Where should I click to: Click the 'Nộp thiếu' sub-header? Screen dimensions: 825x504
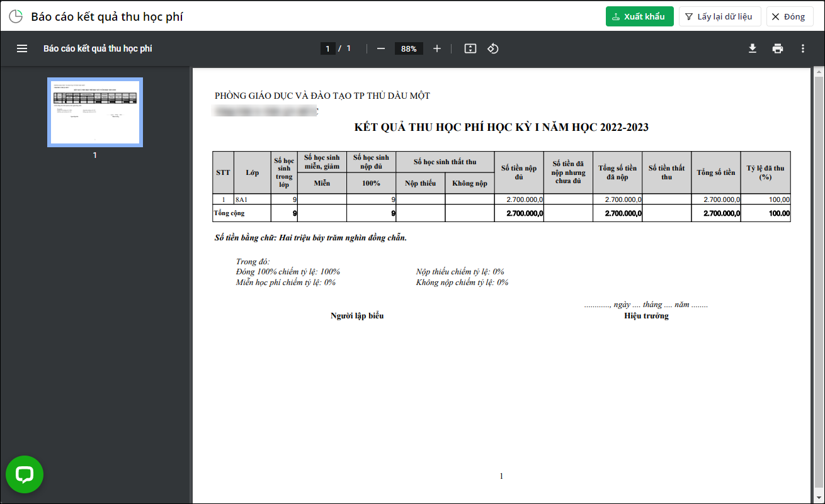tap(420, 183)
